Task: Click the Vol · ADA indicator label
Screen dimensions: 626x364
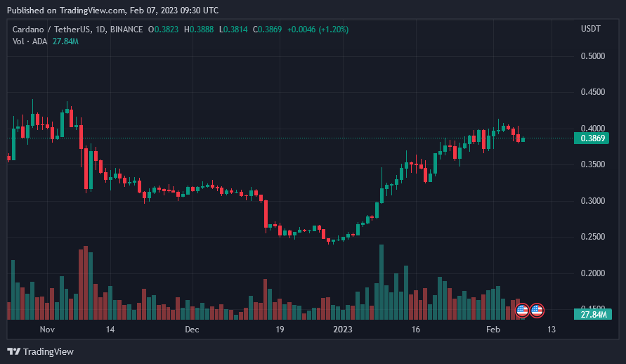Action: tap(30, 41)
